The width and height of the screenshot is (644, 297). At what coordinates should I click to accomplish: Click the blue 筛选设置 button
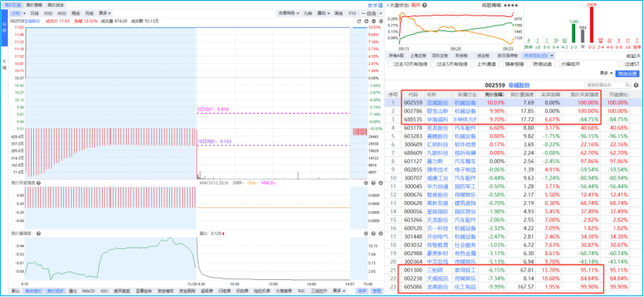pyautogui.click(x=627, y=73)
